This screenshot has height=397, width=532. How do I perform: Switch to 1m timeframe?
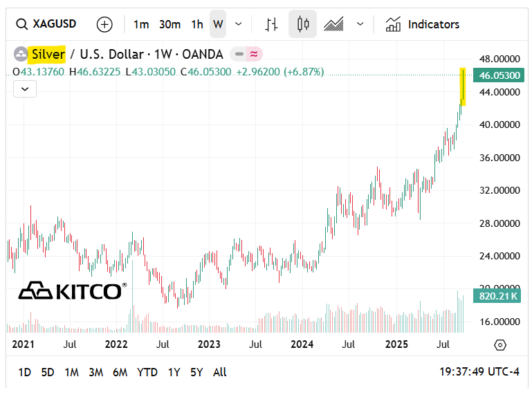coord(141,24)
